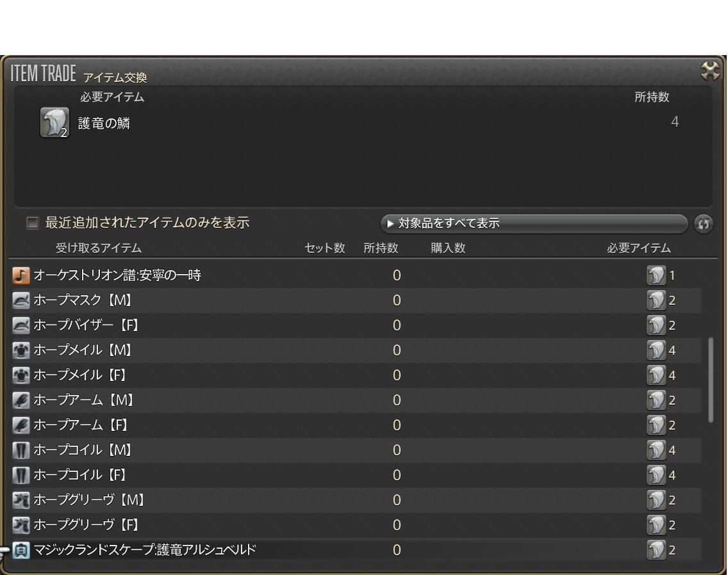Click the マジックランドスケープ portrait item icon
Viewport: 728px width, 575px height.
pyautogui.click(x=21, y=550)
